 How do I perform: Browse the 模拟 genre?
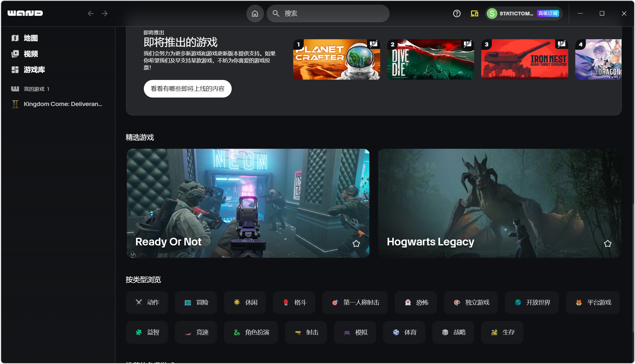pyautogui.click(x=355, y=332)
